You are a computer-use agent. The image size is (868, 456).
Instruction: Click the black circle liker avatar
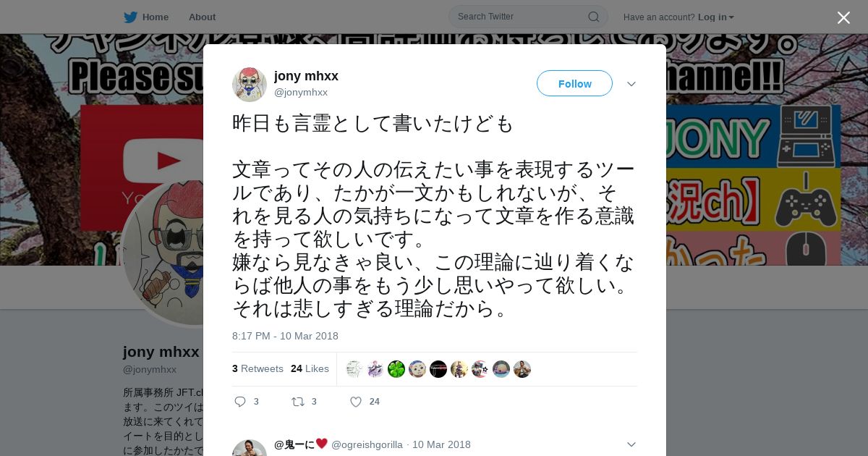click(438, 369)
